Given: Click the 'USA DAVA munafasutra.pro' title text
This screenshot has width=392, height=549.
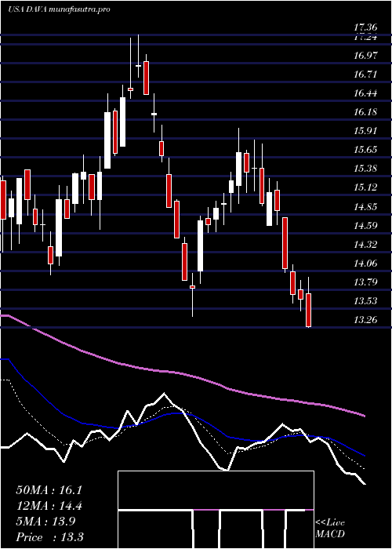Looking at the screenshot, I should click(x=59, y=9).
